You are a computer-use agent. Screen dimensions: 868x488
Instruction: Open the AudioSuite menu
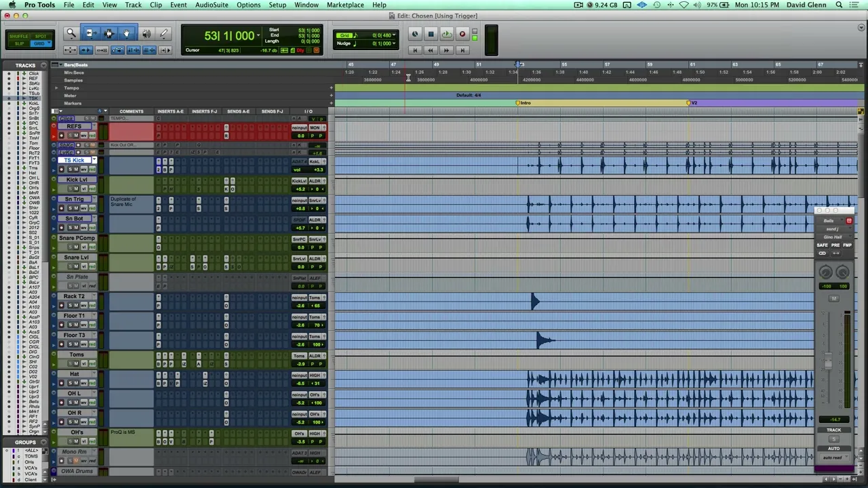click(x=212, y=5)
